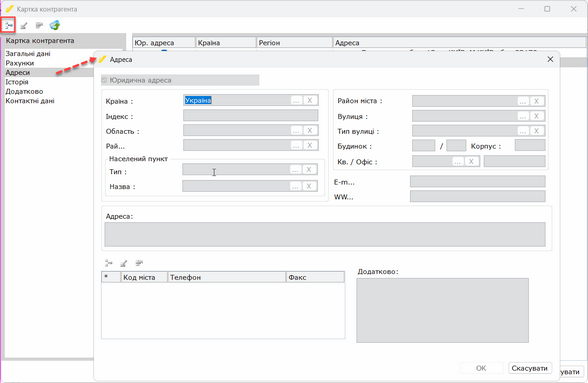Open the Країна lookup with its ellipsis button

(296, 100)
